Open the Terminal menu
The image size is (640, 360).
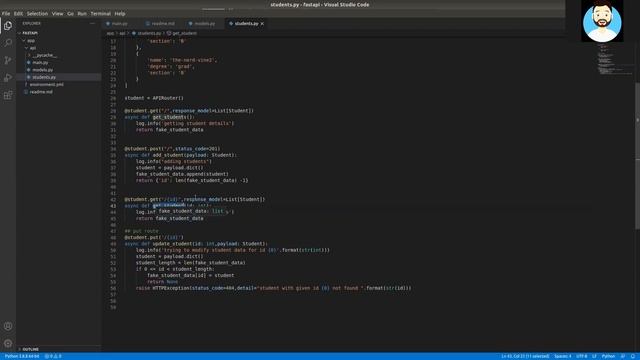click(x=100, y=13)
